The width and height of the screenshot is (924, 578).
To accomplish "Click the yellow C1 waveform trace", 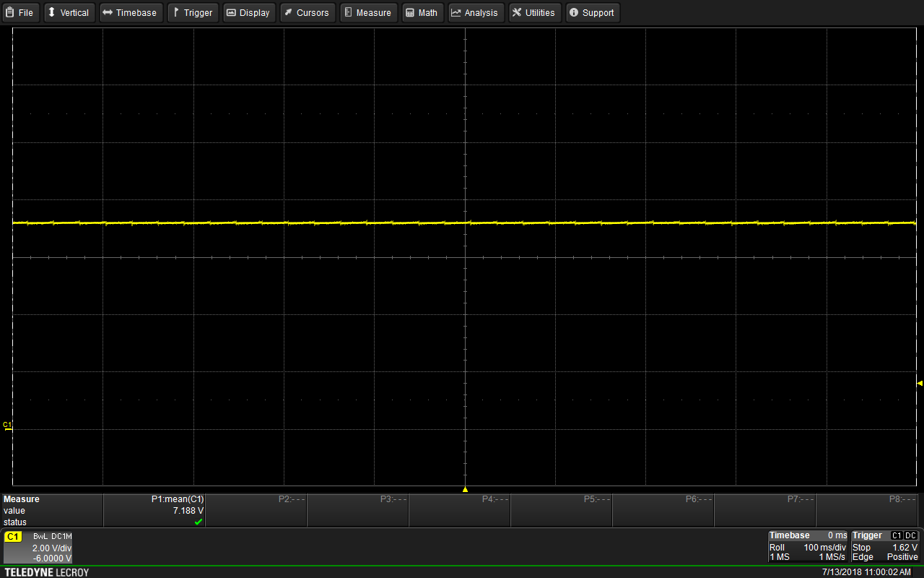I will pyautogui.click(x=464, y=223).
